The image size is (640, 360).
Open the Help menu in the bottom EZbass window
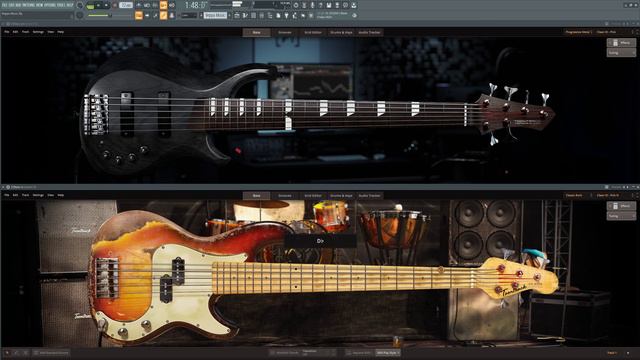tap(60, 195)
